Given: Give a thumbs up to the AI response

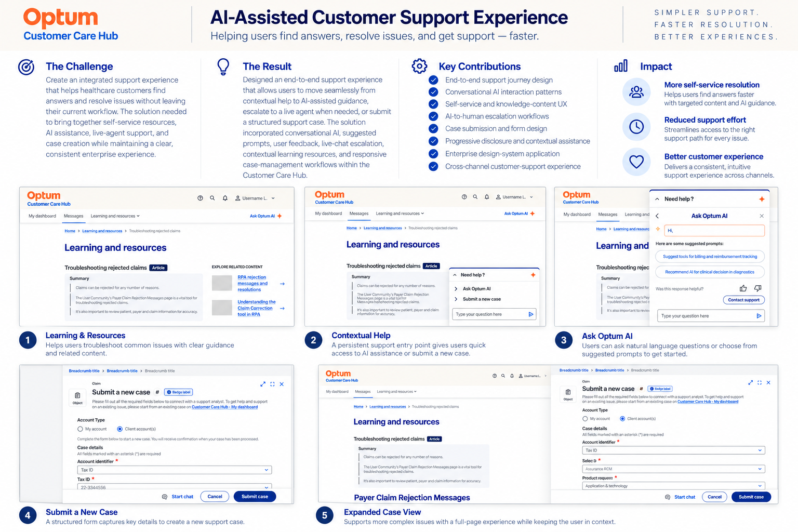Looking at the screenshot, I should click(x=743, y=288).
